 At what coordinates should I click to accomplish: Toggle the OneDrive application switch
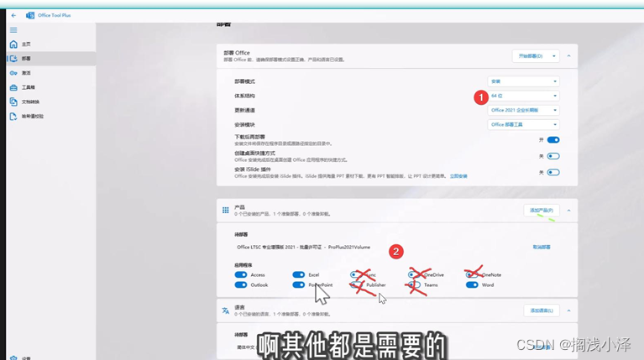click(x=414, y=274)
